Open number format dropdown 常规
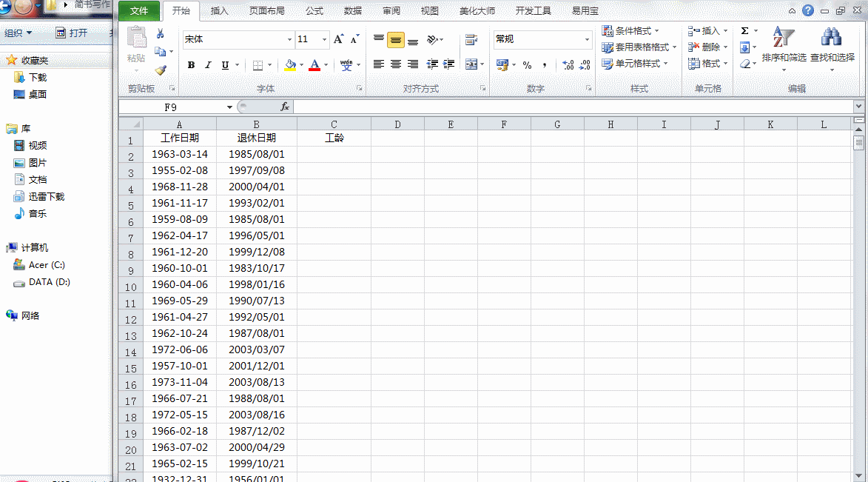Image resolution: width=868 pixels, height=482 pixels. click(587, 39)
